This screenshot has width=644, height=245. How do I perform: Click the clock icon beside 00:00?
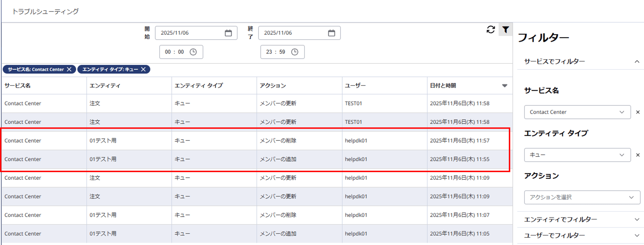pyautogui.click(x=193, y=52)
